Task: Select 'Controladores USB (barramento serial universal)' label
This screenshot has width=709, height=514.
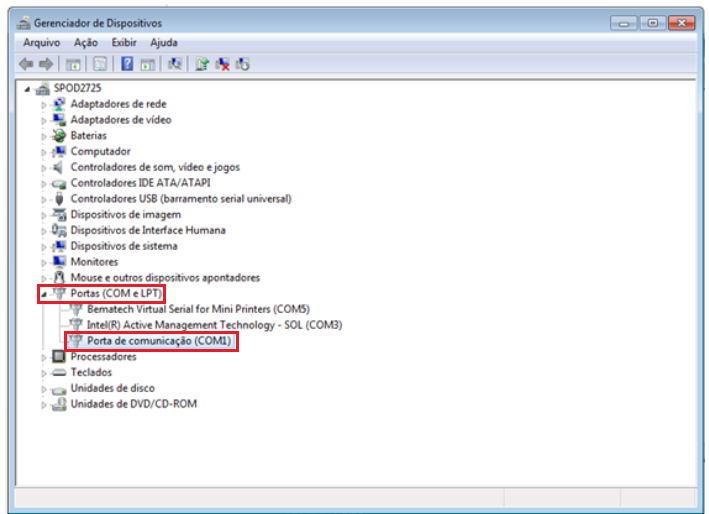Action: click(x=181, y=199)
